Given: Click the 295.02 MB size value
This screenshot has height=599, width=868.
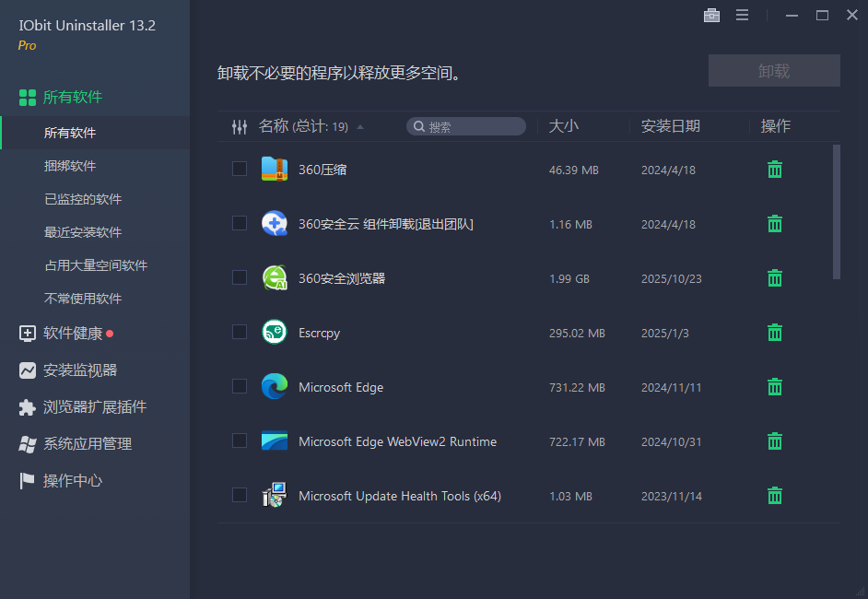Looking at the screenshot, I should click(x=577, y=334).
